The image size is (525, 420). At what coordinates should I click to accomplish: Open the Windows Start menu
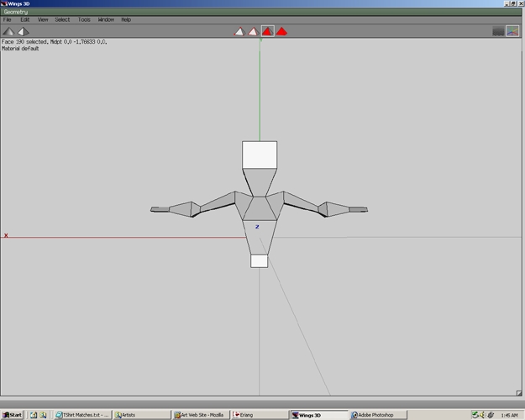click(13, 415)
